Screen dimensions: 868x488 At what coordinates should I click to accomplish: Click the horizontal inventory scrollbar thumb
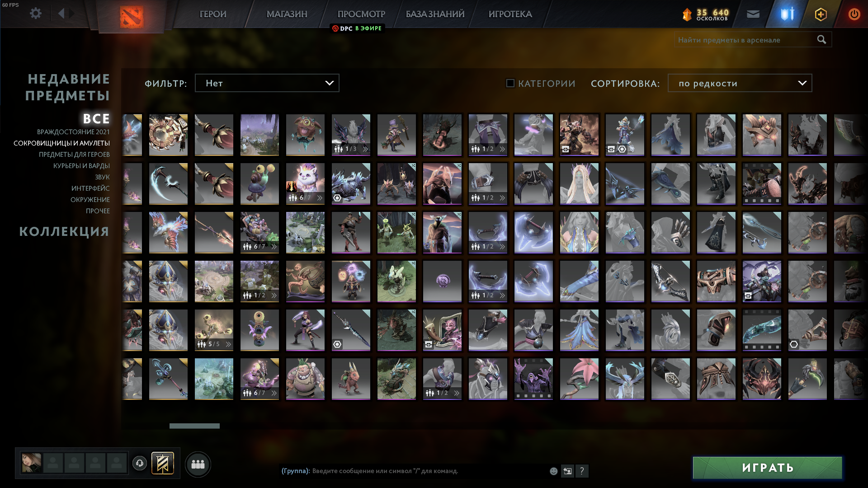[x=194, y=426]
